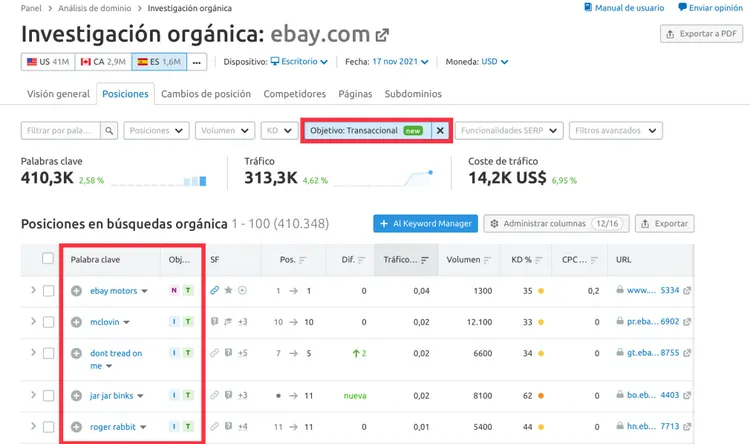Open external URL icon in dont tread on me row
This screenshot has width=750, height=444.
pos(687,353)
